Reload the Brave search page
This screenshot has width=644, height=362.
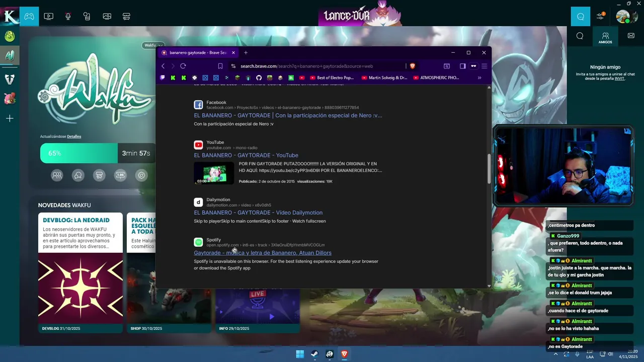(x=183, y=66)
